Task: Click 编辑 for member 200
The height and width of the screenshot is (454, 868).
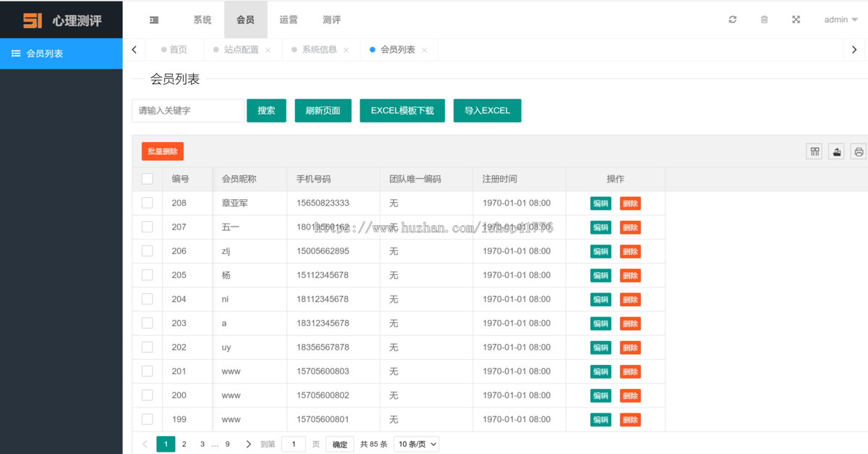Action: click(601, 395)
